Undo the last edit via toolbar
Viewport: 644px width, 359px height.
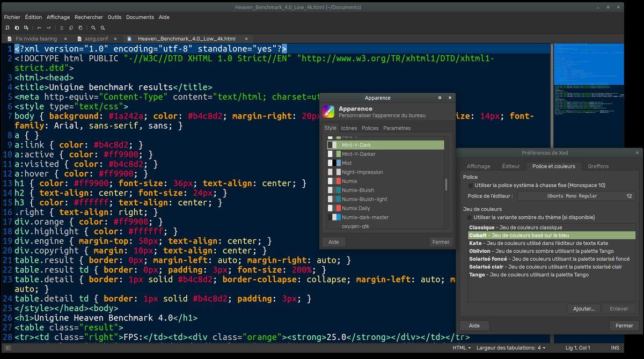[39, 27]
